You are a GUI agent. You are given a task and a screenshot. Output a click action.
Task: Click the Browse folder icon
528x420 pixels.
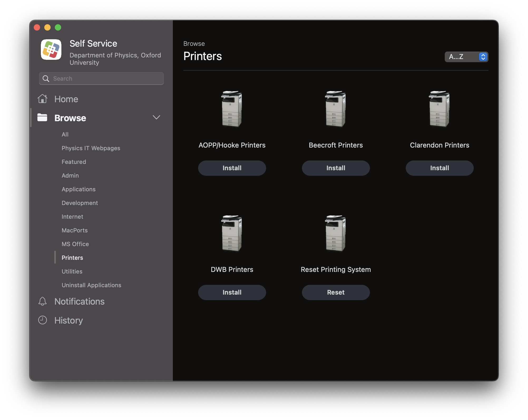click(x=42, y=118)
